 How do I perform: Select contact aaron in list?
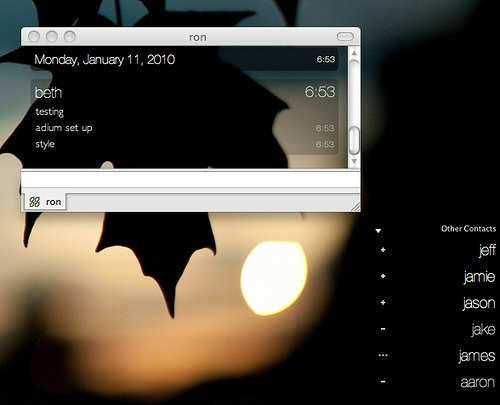coord(477,382)
